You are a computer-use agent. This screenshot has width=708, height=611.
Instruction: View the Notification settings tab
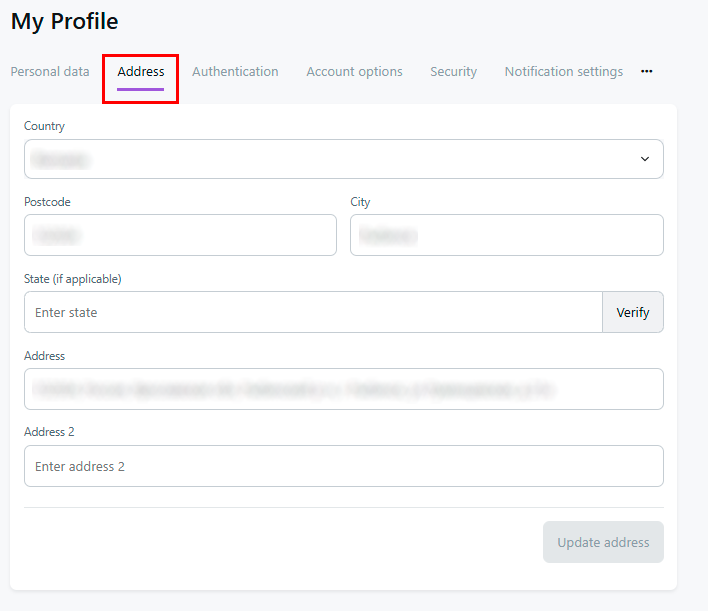(563, 72)
